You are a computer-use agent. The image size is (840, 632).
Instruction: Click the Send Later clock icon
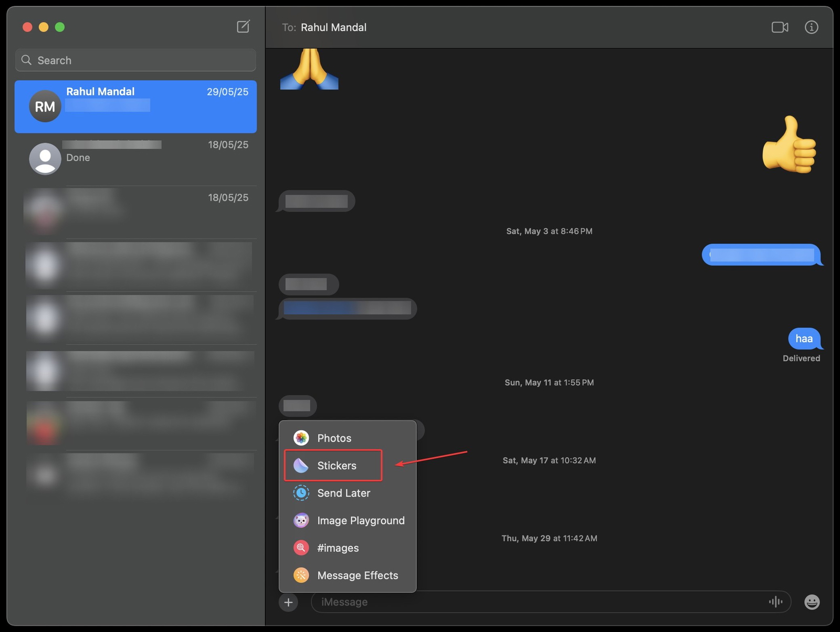(x=301, y=493)
